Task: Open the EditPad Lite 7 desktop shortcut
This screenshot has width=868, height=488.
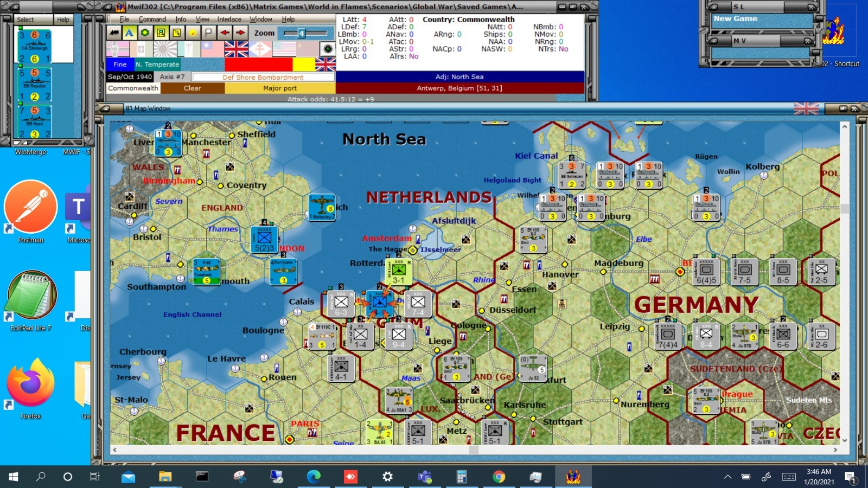Action: point(31,301)
